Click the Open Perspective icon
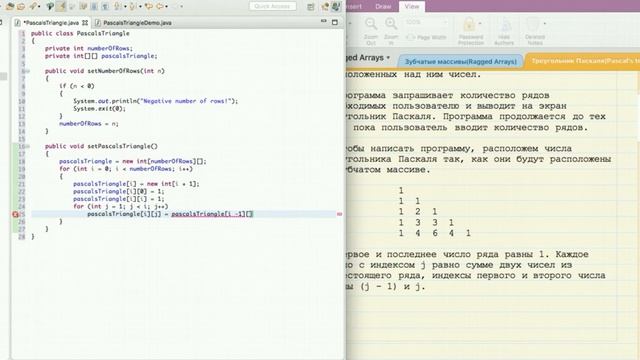This screenshot has width=640, height=360. 311,7
